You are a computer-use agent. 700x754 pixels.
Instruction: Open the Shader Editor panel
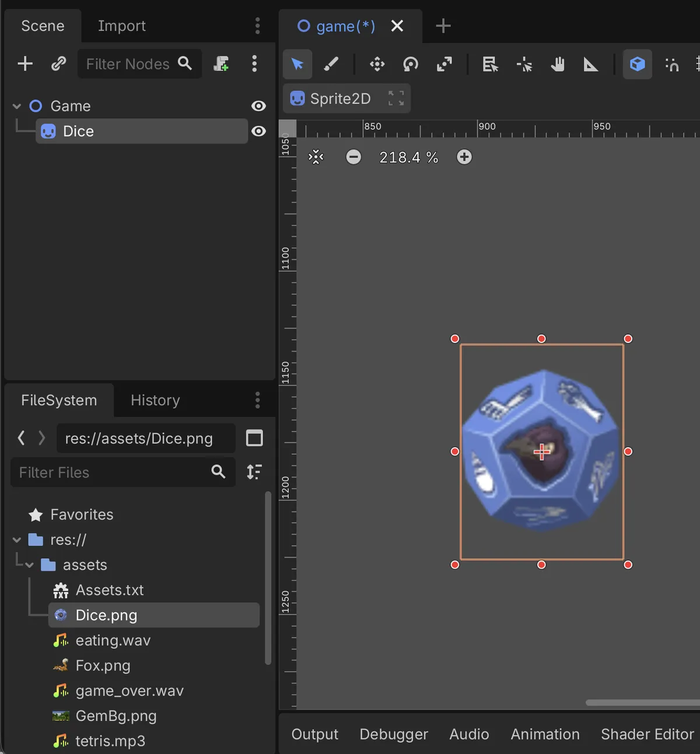[x=647, y=734]
